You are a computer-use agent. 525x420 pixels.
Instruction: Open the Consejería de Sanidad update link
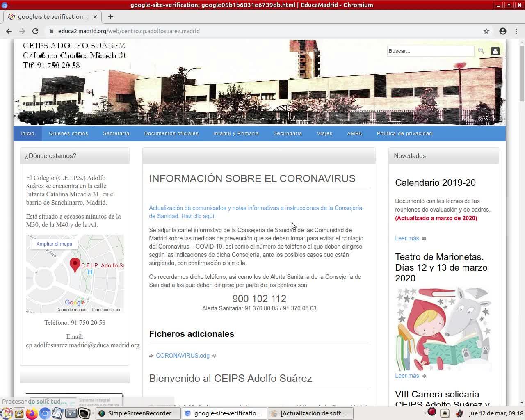coord(256,212)
